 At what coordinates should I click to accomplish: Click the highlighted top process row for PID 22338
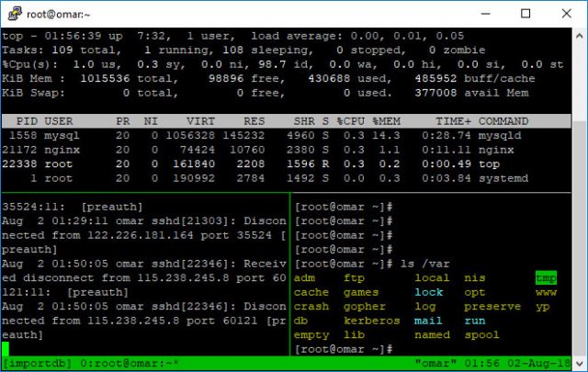[276, 163]
